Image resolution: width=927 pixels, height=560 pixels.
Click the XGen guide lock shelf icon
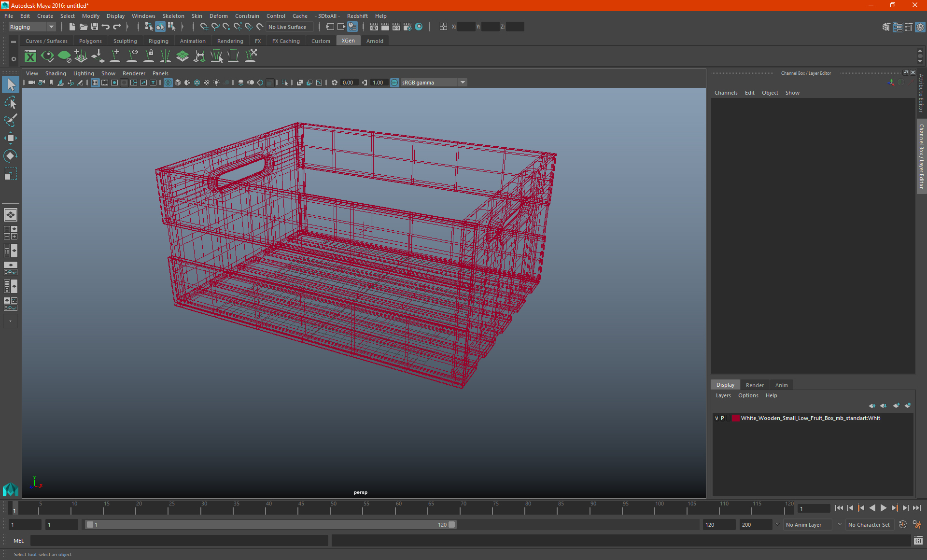[149, 56]
